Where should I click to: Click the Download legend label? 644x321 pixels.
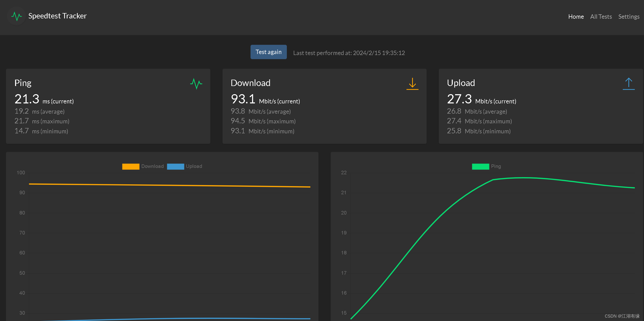[152, 166]
